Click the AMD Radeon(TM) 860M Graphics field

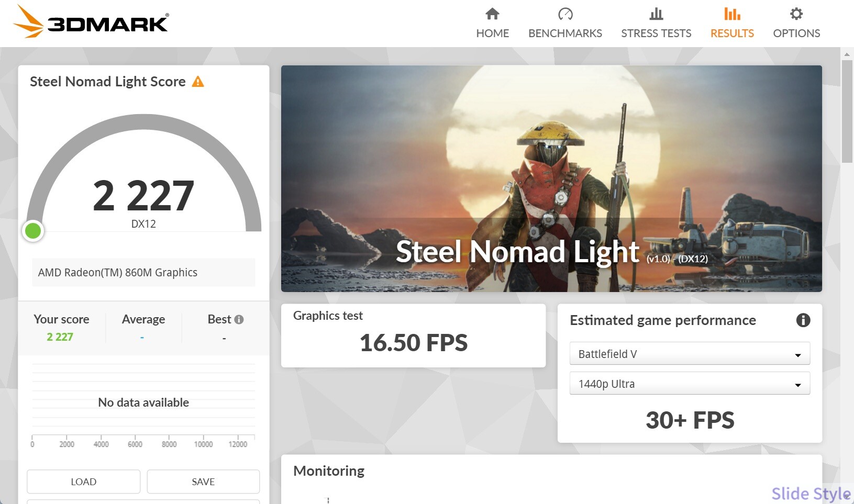pyautogui.click(x=143, y=272)
